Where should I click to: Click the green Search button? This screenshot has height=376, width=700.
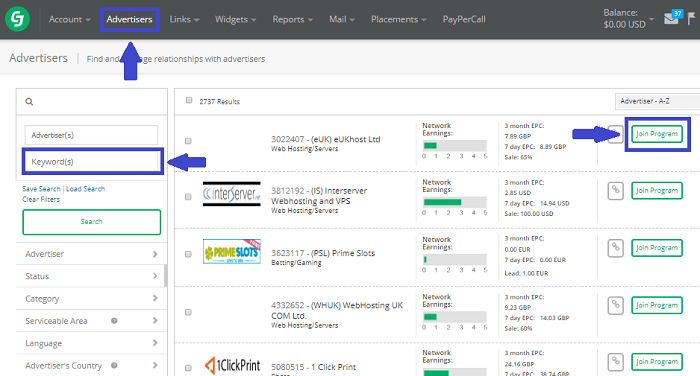(92, 222)
